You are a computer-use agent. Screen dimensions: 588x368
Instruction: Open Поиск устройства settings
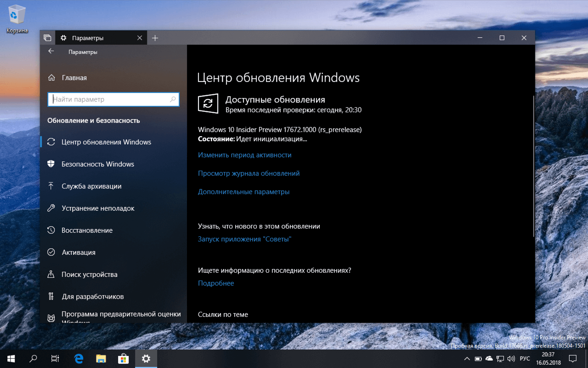point(113,275)
